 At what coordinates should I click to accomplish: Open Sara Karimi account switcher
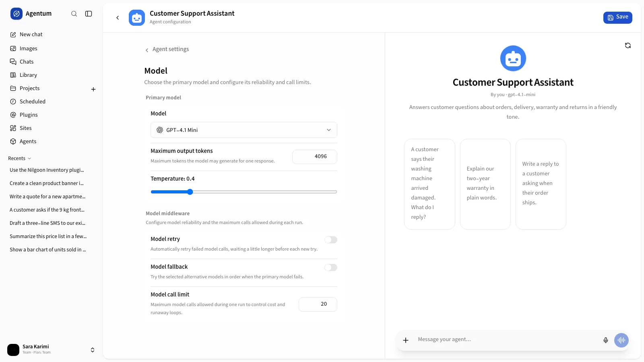tap(52, 350)
